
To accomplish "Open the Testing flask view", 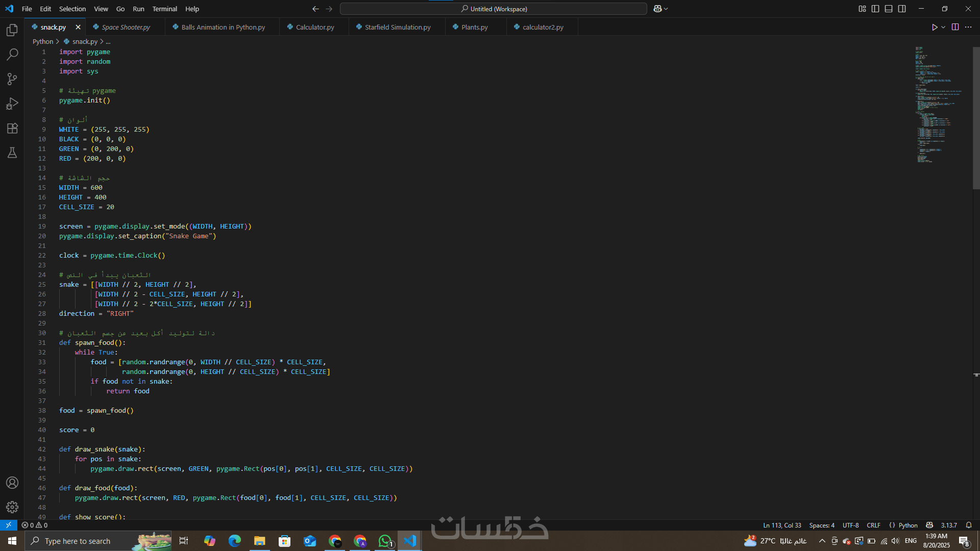I will tap(12, 153).
